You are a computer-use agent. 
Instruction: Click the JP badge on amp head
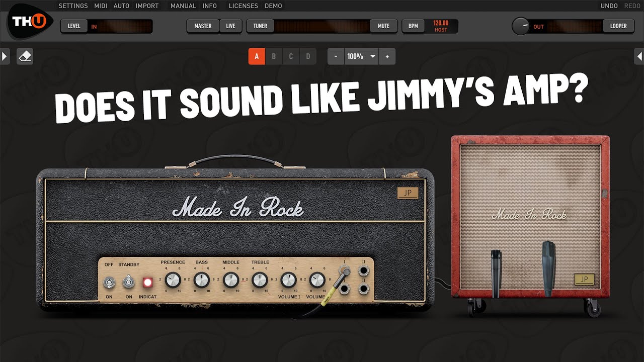[x=408, y=193]
